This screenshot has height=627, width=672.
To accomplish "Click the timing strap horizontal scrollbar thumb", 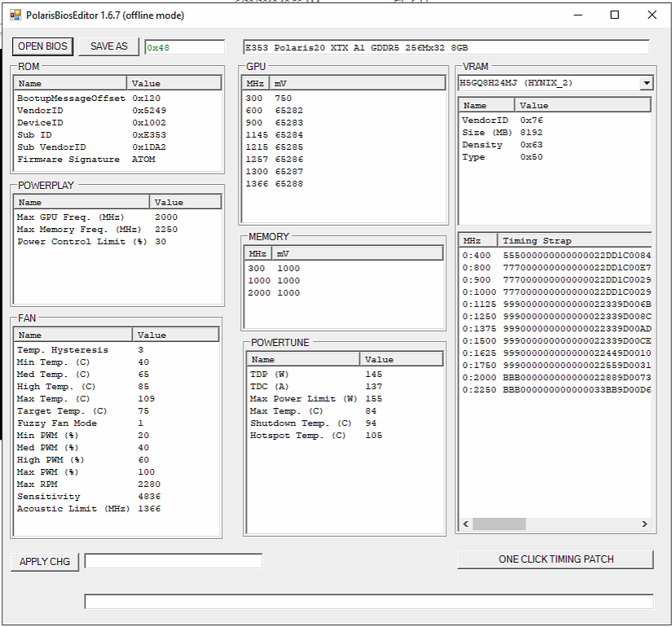I will tap(499, 524).
